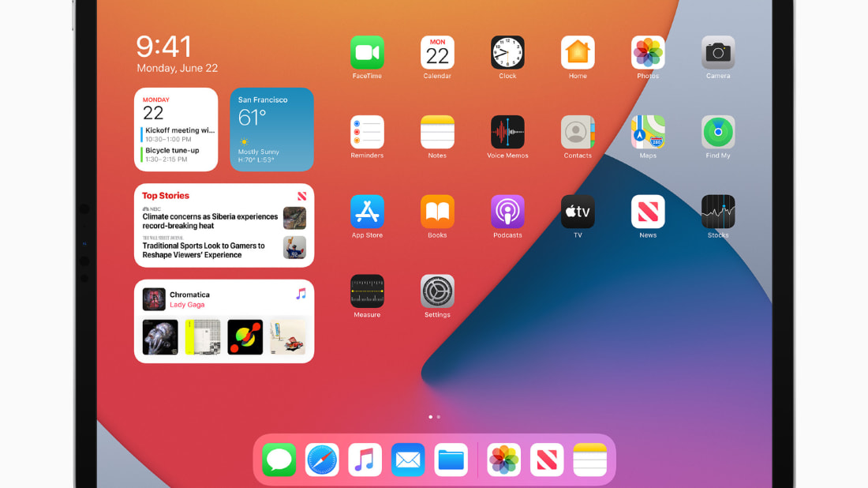
Task: Open Photos from the dock's recent apps
Action: click(503, 460)
